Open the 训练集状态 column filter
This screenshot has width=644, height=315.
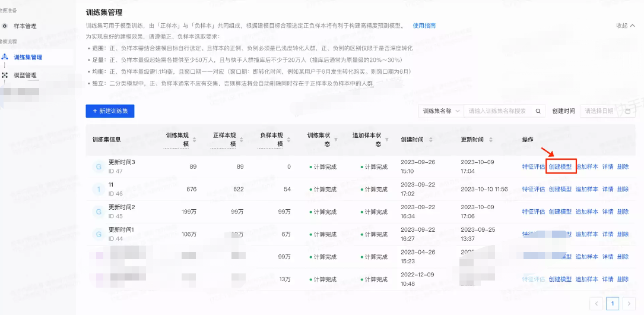335,140
